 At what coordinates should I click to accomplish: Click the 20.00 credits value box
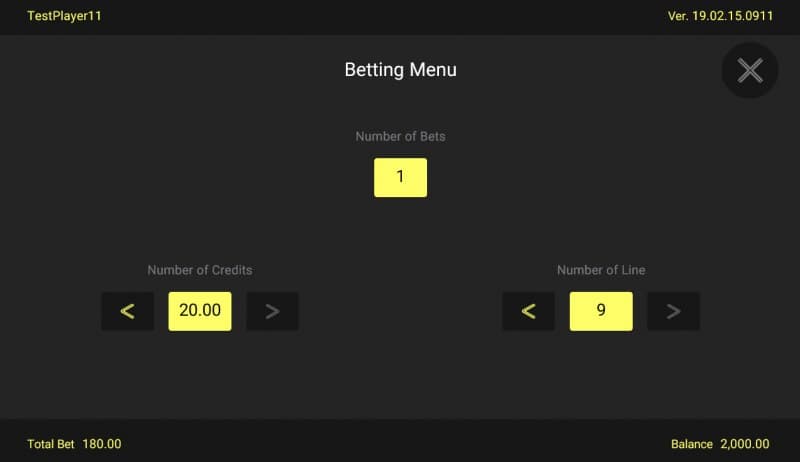200,311
